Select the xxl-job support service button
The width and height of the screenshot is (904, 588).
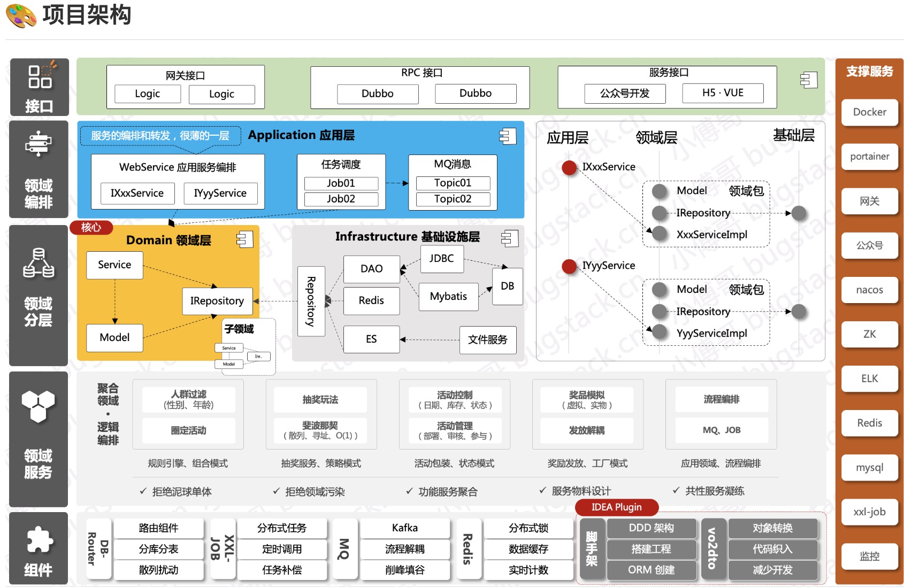pyautogui.click(x=870, y=512)
